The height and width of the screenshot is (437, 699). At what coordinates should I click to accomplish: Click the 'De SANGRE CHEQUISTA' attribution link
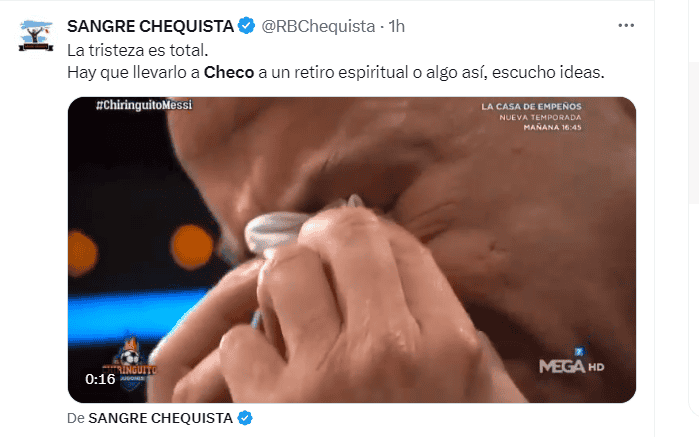coord(150,418)
